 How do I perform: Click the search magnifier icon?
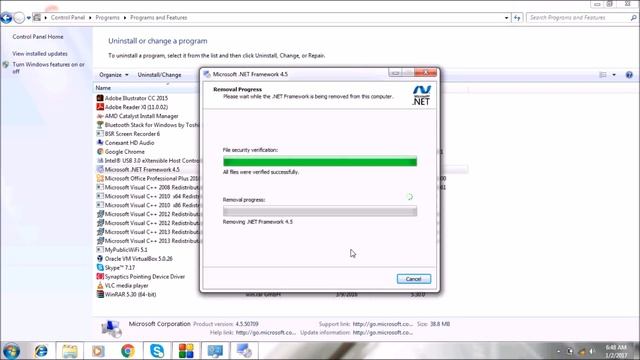pos(633,18)
